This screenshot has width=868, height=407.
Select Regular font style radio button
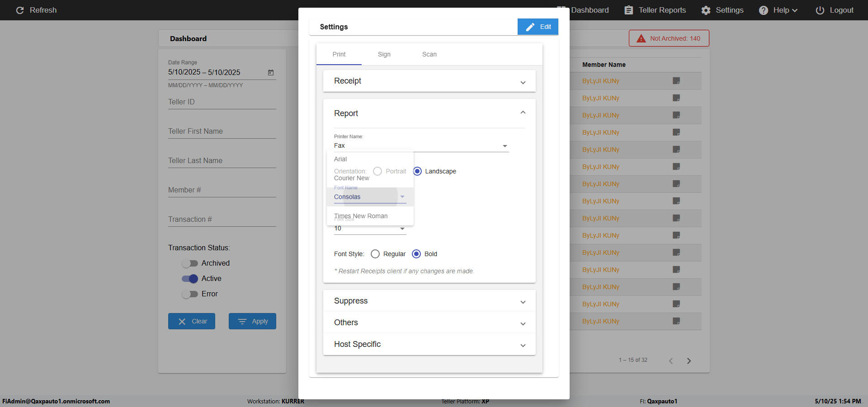pyautogui.click(x=375, y=254)
